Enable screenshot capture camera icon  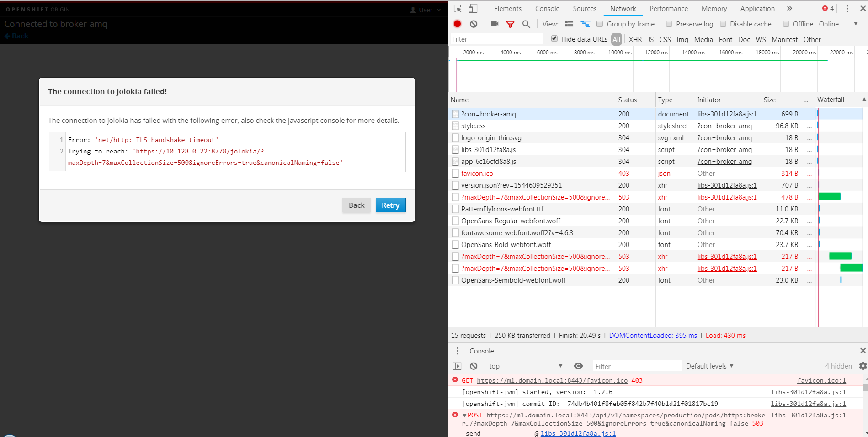[494, 24]
